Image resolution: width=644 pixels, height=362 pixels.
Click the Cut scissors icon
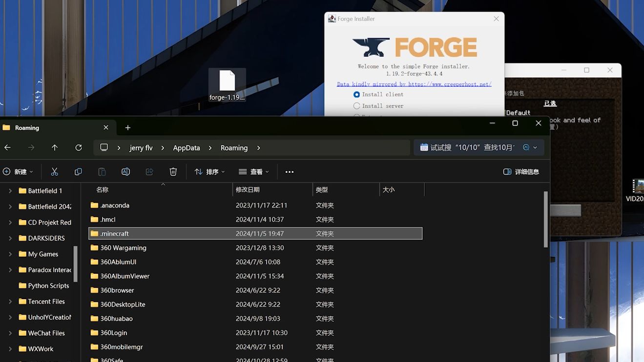(54, 172)
